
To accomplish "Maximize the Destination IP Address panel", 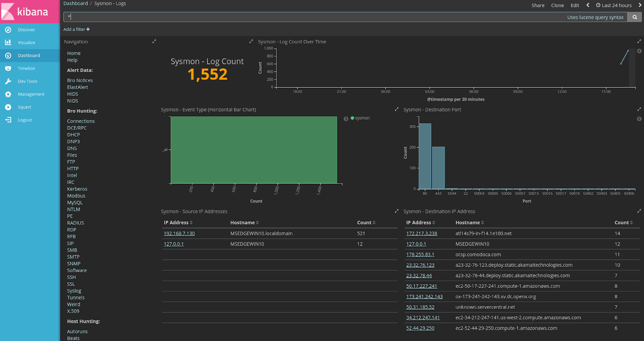I will click(639, 211).
